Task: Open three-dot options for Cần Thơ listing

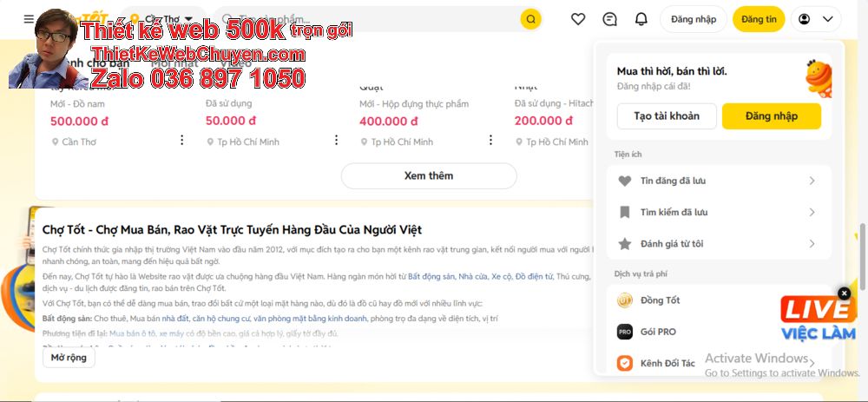Action: [x=182, y=141]
